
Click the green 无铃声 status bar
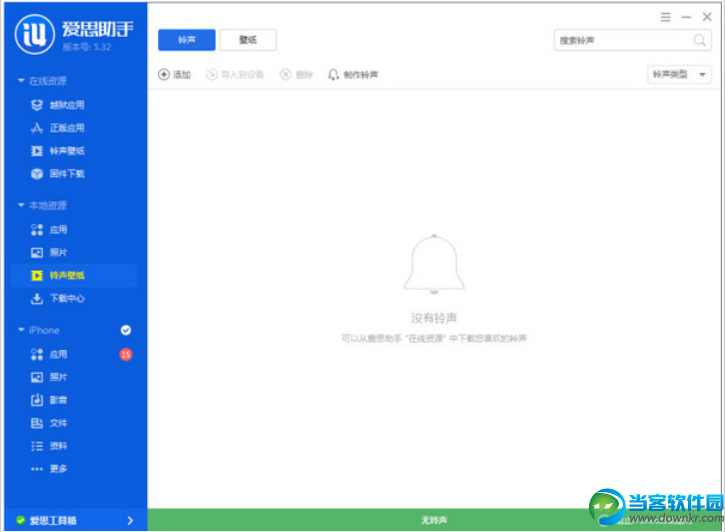[434, 520]
